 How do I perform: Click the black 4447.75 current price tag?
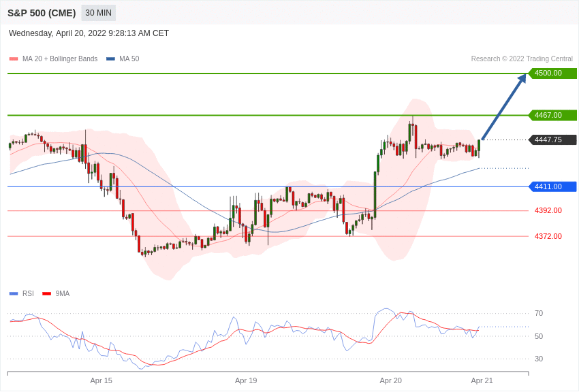553,140
